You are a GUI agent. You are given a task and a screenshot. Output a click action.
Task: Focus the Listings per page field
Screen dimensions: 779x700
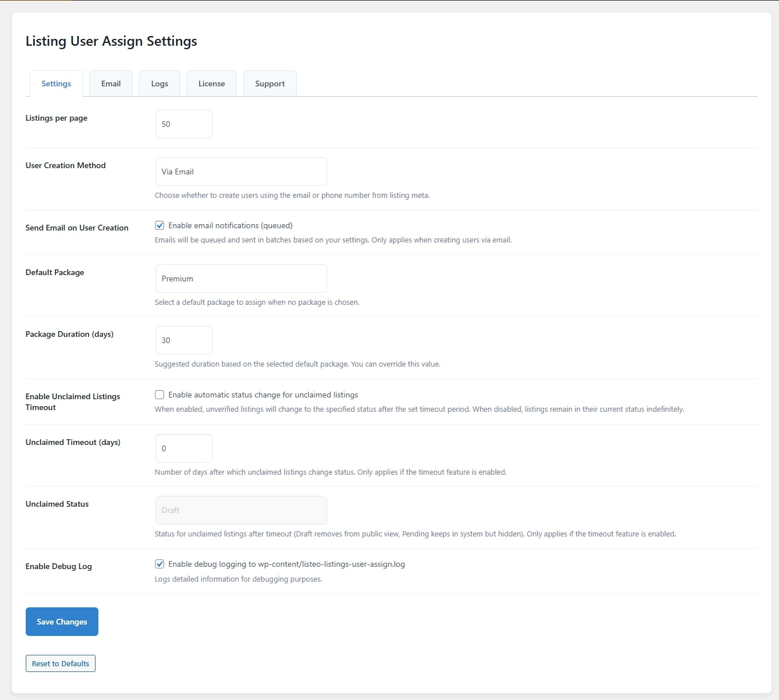184,124
